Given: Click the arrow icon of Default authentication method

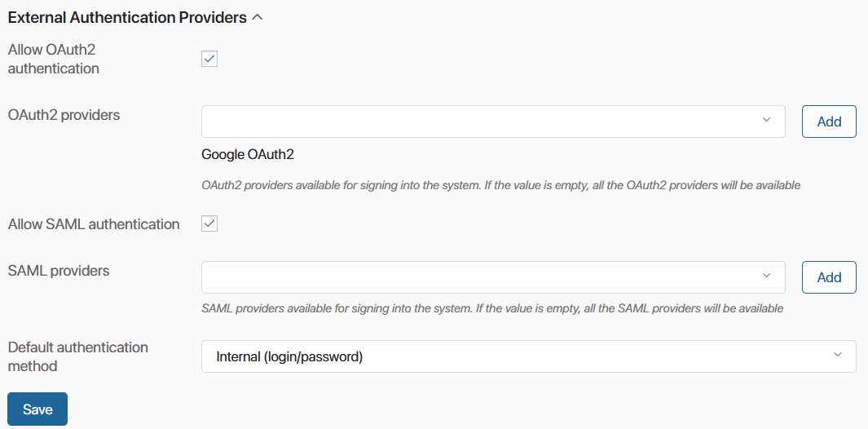Looking at the screenshot, I should [x=838, y=355].
